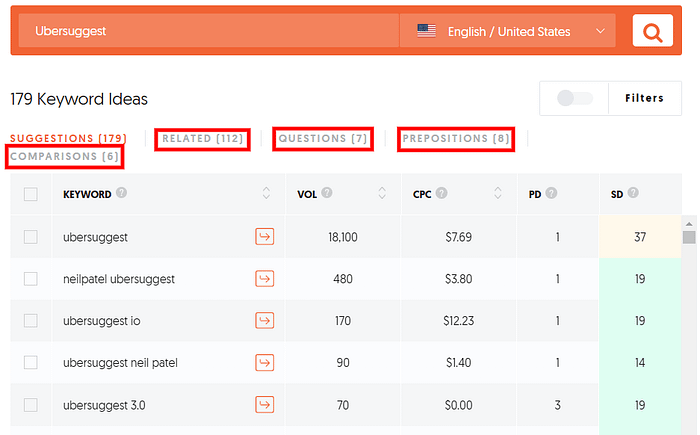
Task: Click '179 Keyword Ideas' heading
Action: (79, 99)
